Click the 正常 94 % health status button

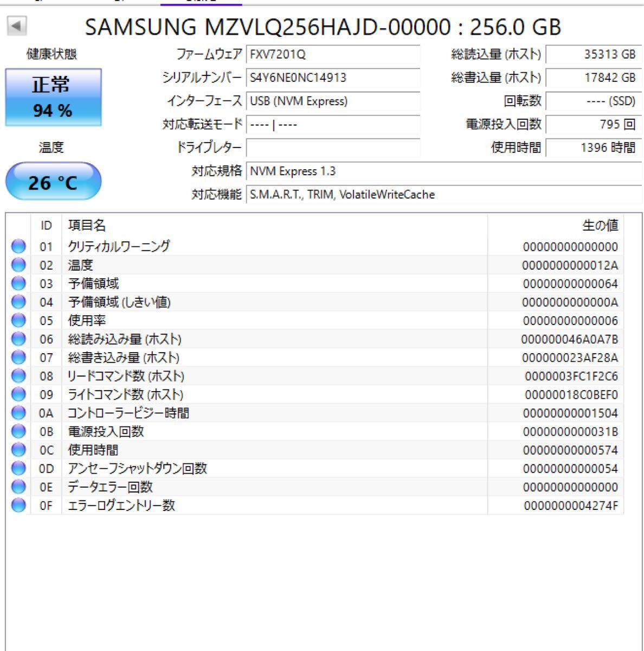point(53,98)
